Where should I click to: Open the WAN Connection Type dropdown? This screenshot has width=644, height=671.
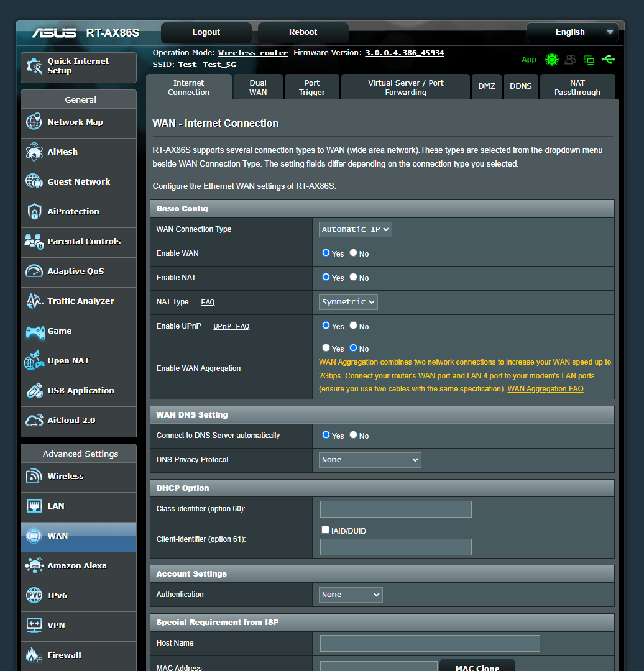click(x=355, y=229)
